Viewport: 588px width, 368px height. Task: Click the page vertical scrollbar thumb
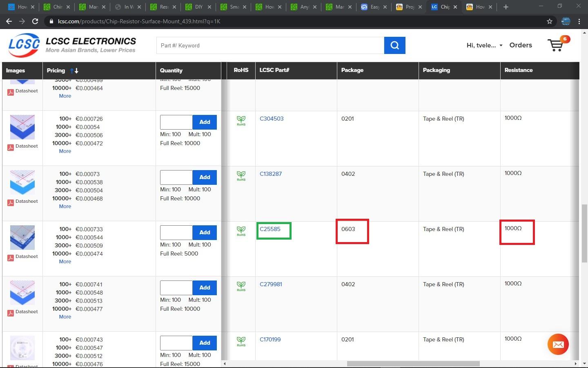(584, 233)
